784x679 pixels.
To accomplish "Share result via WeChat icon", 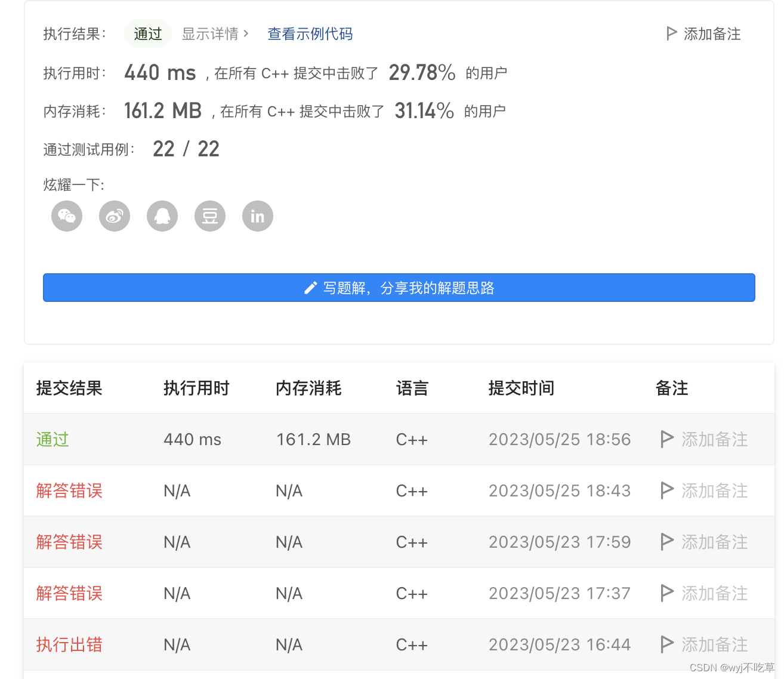I will pos(67,216).
